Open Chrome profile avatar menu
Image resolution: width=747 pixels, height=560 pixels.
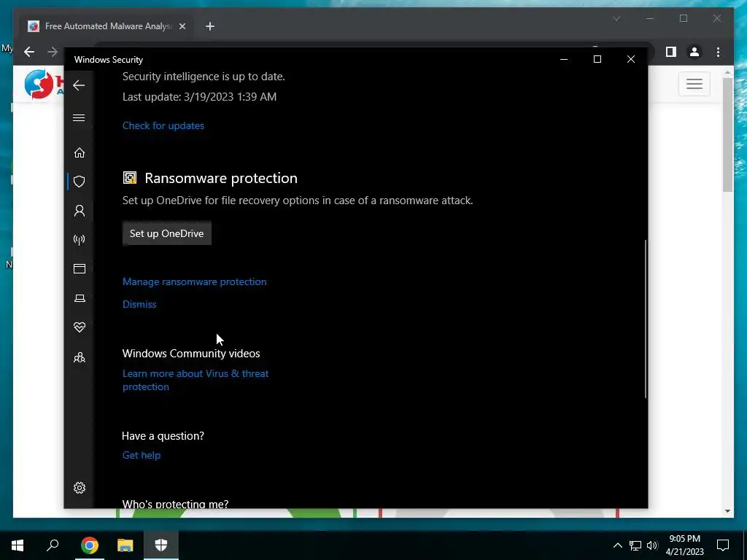(694, 52)
